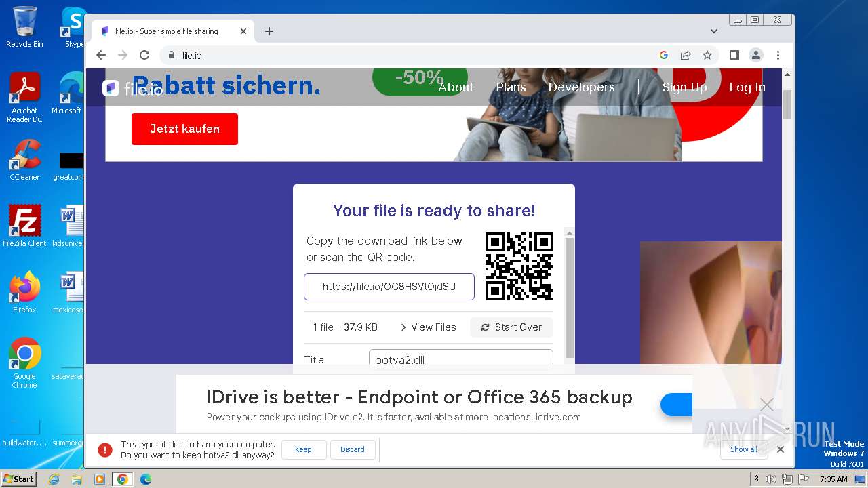Open the media player taskbar icon

100,479
